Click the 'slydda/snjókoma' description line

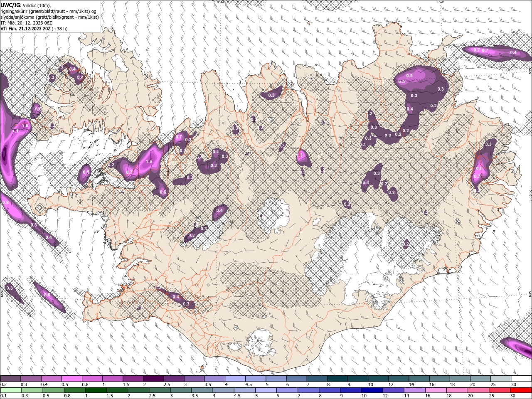coord(49,17)
